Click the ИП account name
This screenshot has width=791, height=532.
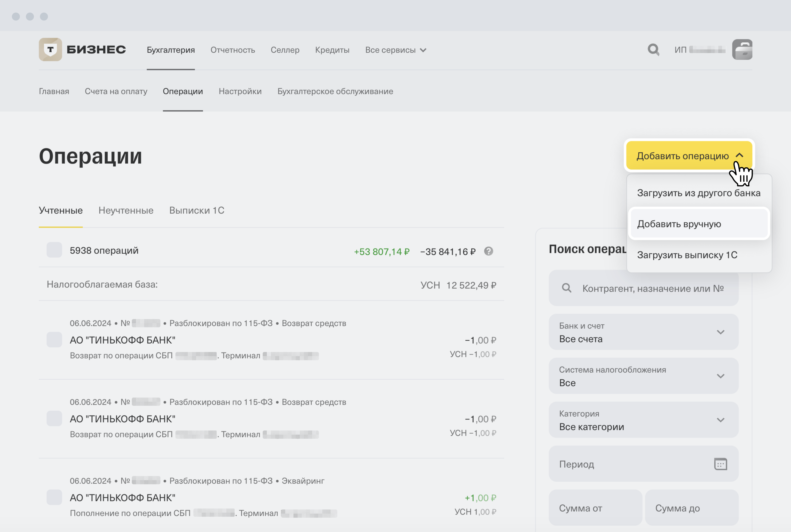(700, 50)
